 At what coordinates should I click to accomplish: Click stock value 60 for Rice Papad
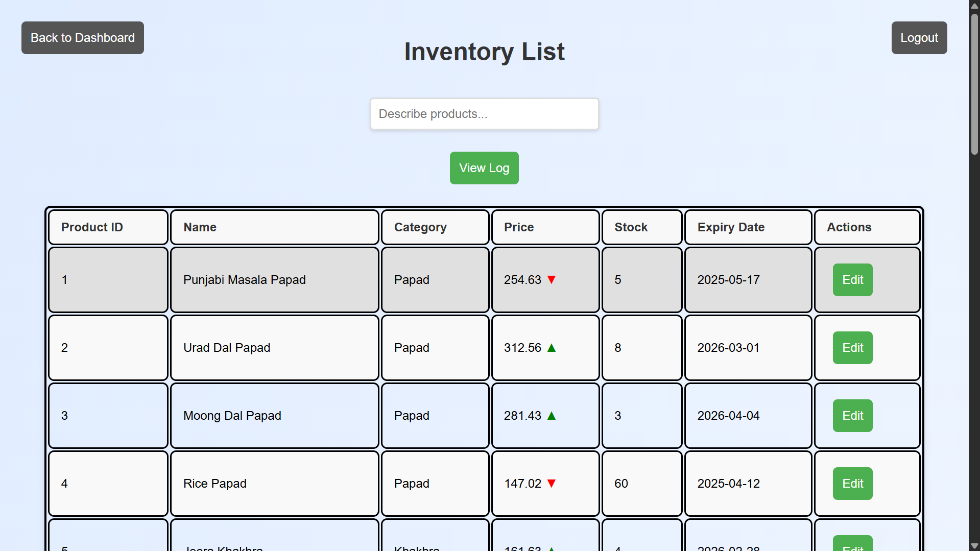(x=621, y=484)
